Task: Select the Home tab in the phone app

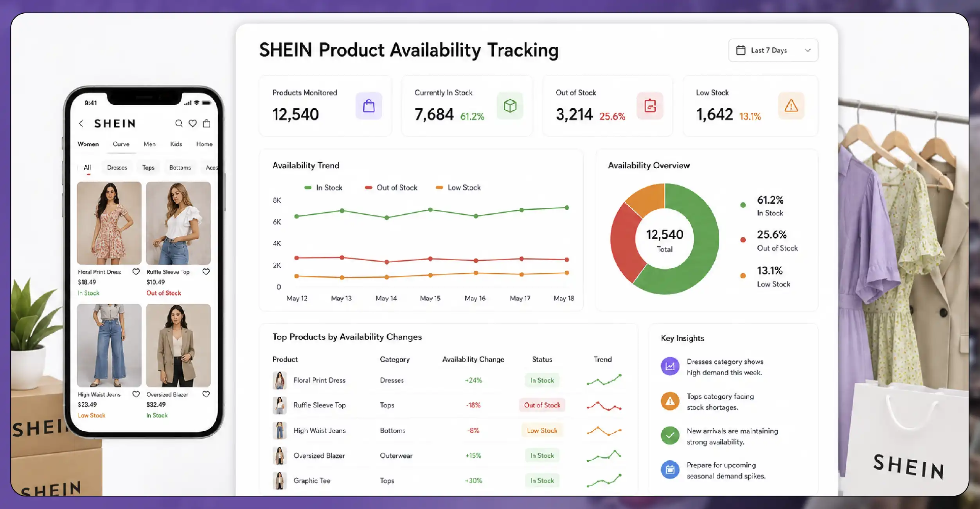Action: pyautogui.click(x=204, y=144)
